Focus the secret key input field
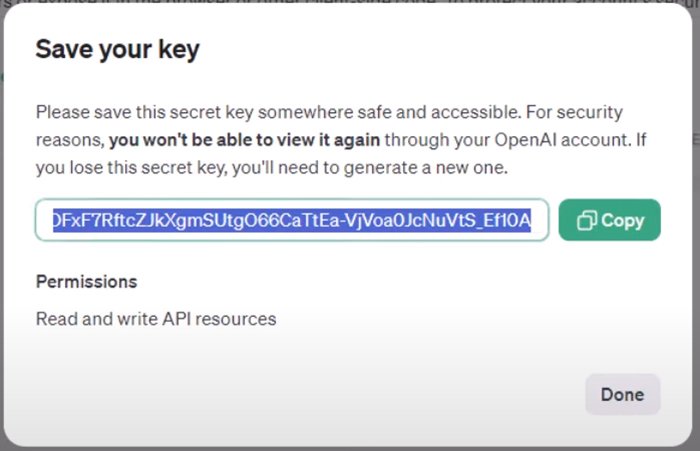 (x=292, y=220)
